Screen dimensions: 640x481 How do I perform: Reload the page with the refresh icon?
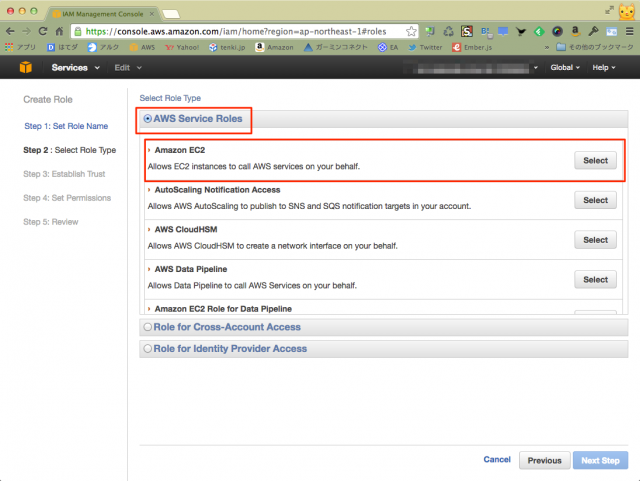[x=43, y=31]
